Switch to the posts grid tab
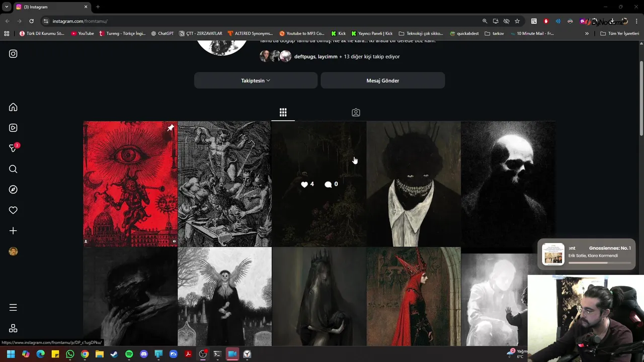Image resolution: width=644 pixels, height=362 pixels. pos(283,112)
